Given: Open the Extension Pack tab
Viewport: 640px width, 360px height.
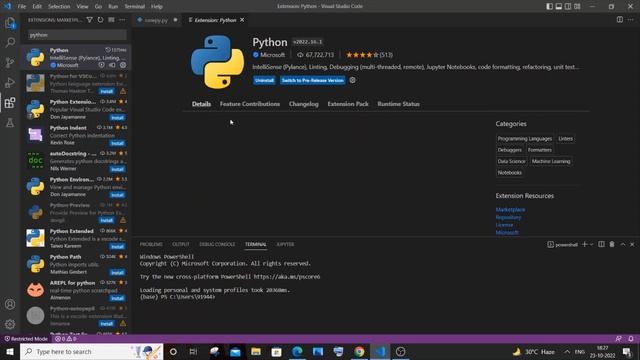Looking at the screenshot, I should 348,104.
